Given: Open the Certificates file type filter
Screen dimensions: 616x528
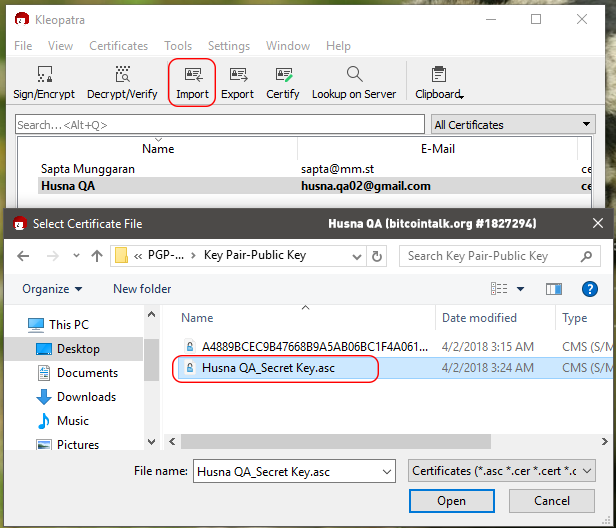Looking at the screenshot, I should 502,471.
